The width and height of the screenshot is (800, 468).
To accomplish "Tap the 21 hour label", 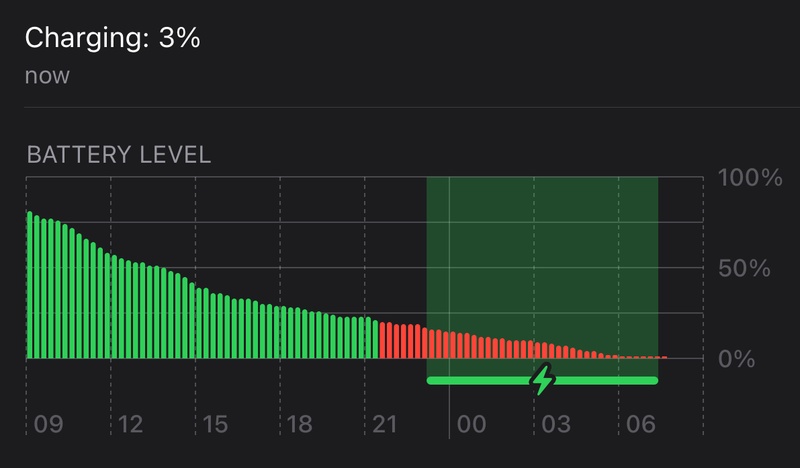I will pyautogui.click(x=385, y=424).
